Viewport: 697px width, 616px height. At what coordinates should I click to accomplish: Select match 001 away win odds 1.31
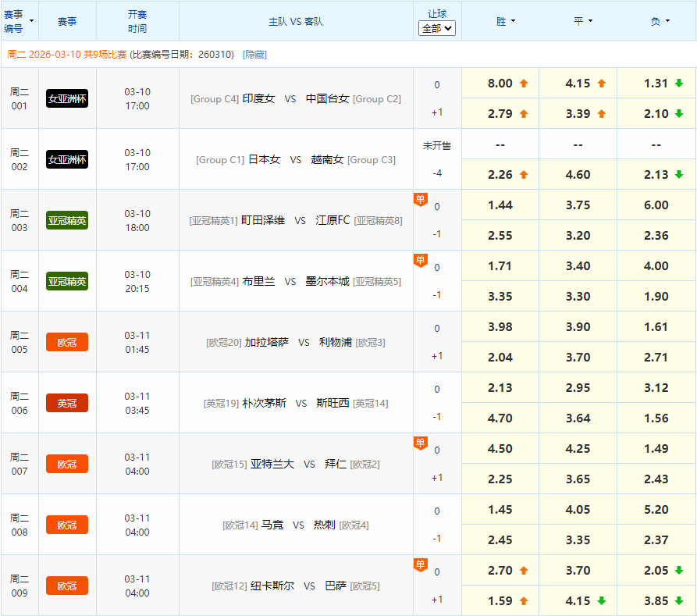click(x=656, y=84)
